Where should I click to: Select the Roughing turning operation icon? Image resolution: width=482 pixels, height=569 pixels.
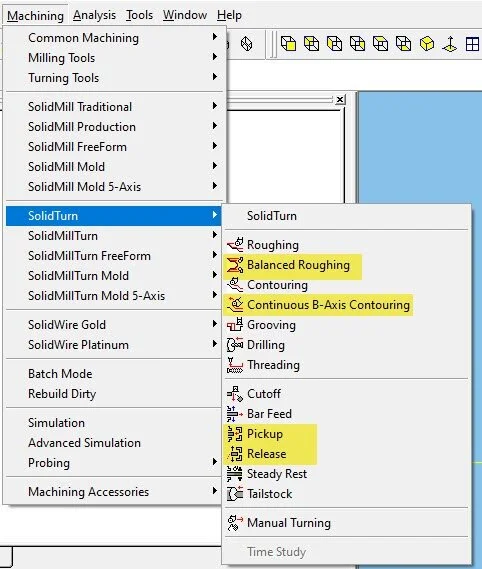click(x=235, y=245)
